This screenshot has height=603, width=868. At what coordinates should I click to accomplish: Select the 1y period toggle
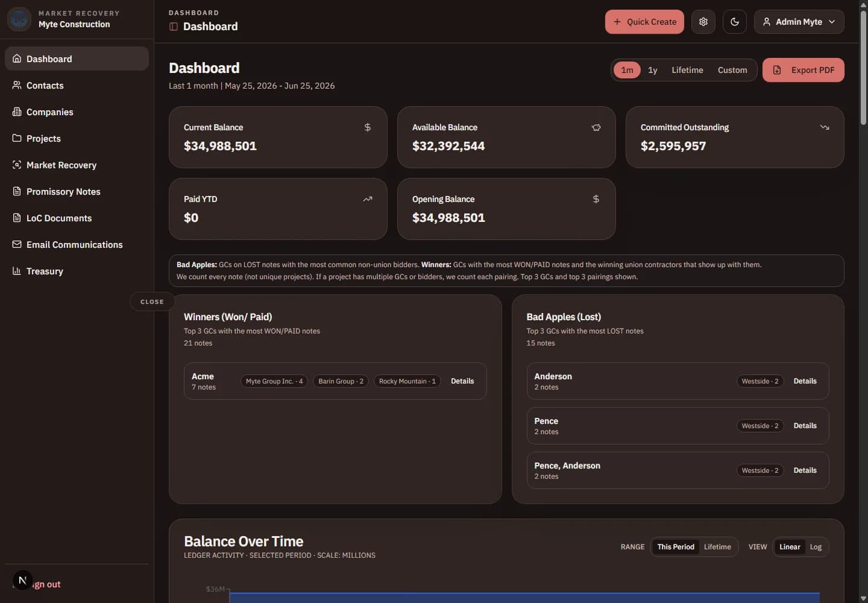point(652,70)
